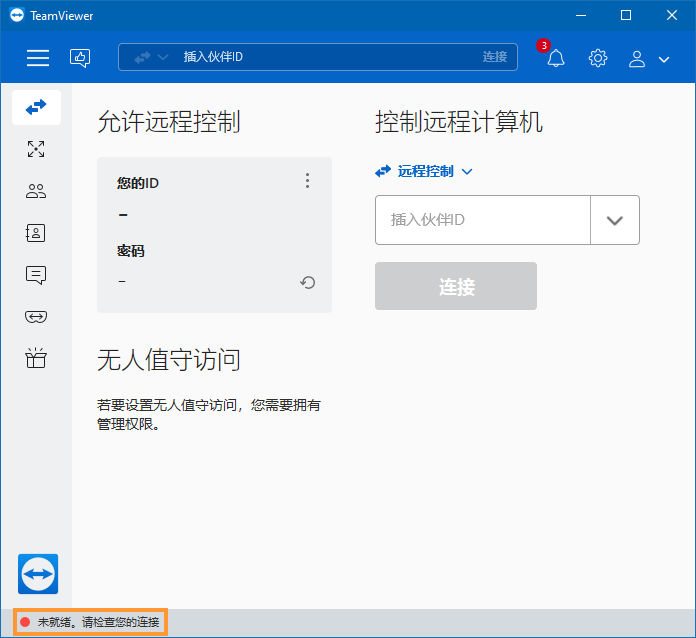Viewport: 696px width, 638px height.
Task: Expand the account profile menu arrow
Action: click(x=664, y=59)
